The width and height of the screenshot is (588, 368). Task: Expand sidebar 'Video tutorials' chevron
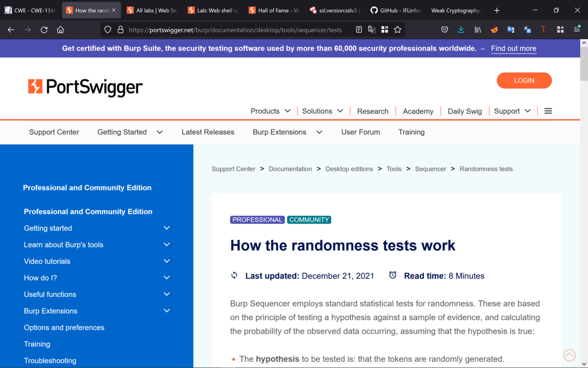[167, 261]
